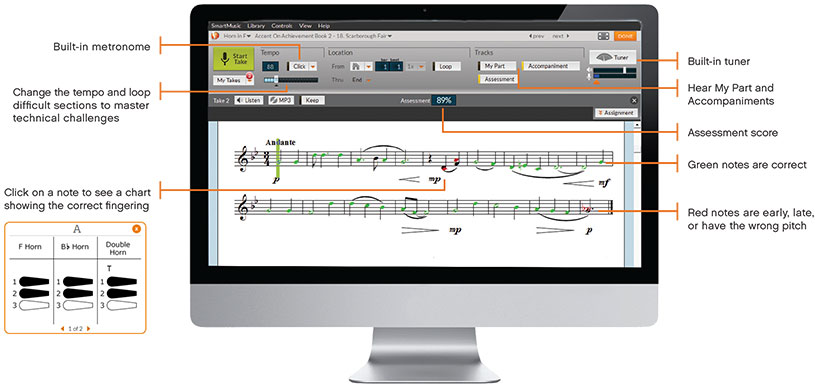815x389 pixels.
Task: Toggle the Loop option
Action: tap(445, 67)
